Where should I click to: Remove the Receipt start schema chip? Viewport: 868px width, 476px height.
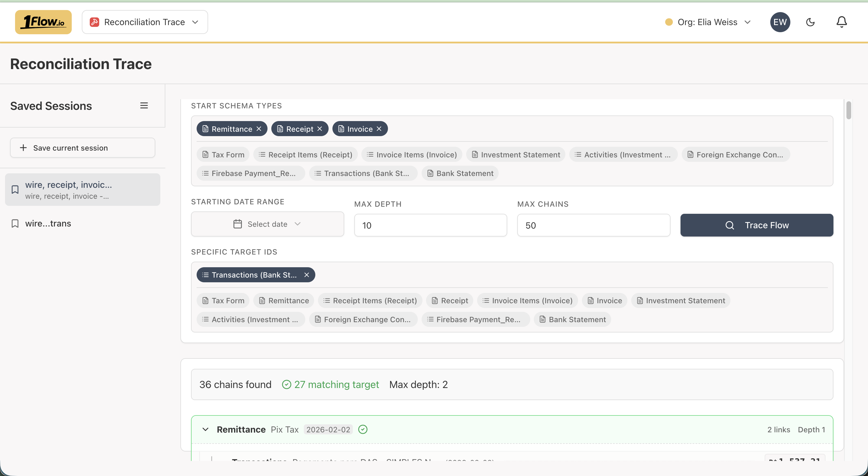click(x=320, y=129)
